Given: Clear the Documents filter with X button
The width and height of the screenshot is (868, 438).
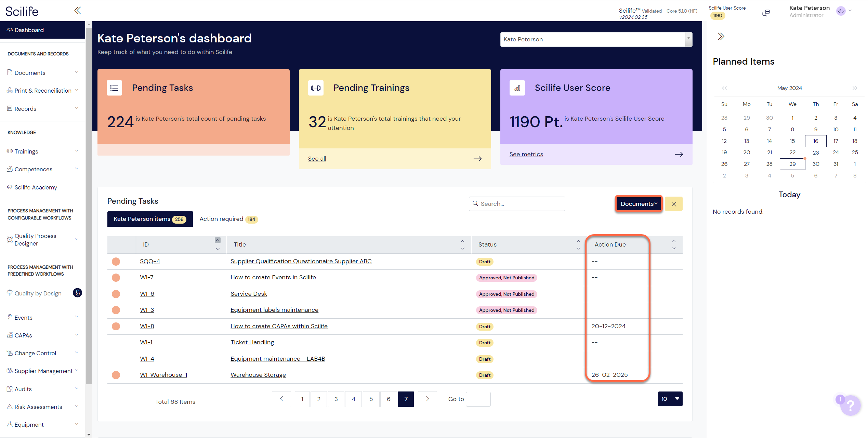Looking at the screenshot, I should pos(674,204).
